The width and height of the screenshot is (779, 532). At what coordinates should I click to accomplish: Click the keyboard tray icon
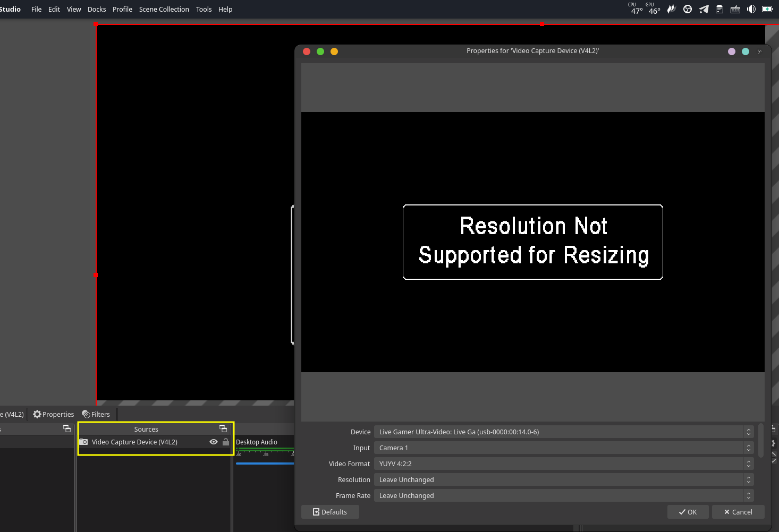[735, 10]
